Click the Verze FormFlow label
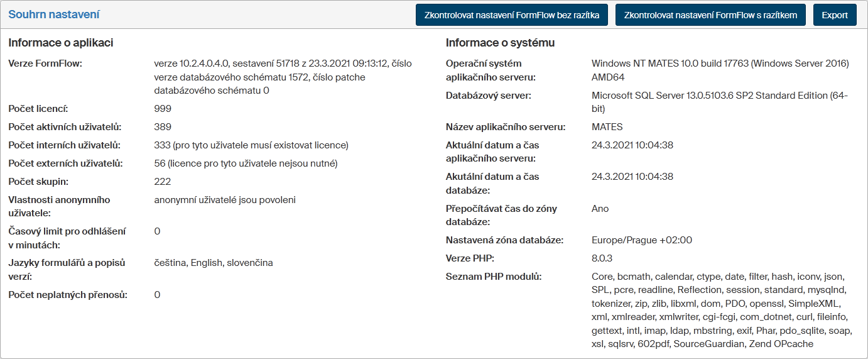Image resolution: width=868 pixels, height=359 pixels. [45, 64]
